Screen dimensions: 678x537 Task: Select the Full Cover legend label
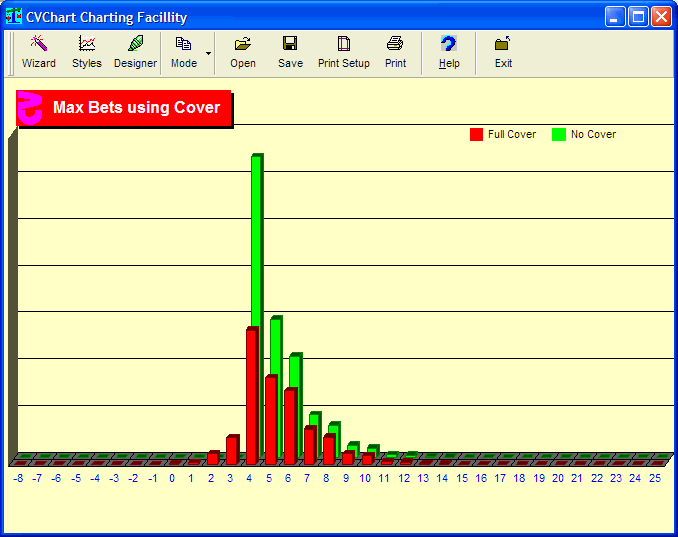click(x=512, y=135)
